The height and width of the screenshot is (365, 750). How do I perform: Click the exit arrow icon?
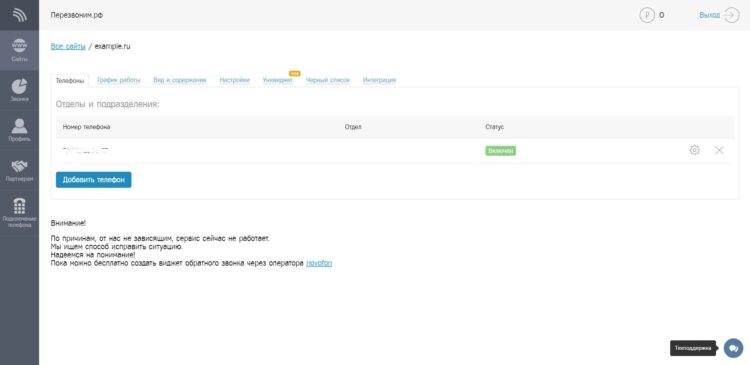[x=731, y=15]
